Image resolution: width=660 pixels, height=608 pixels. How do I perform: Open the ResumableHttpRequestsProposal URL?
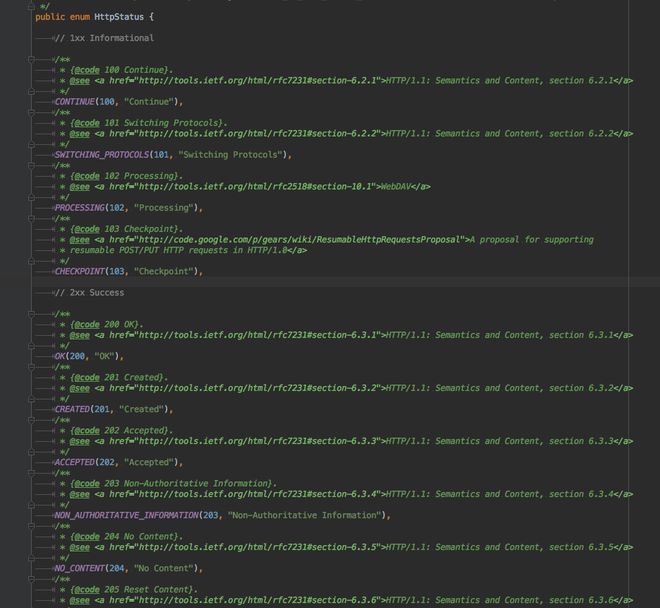(x=300, y=240)
